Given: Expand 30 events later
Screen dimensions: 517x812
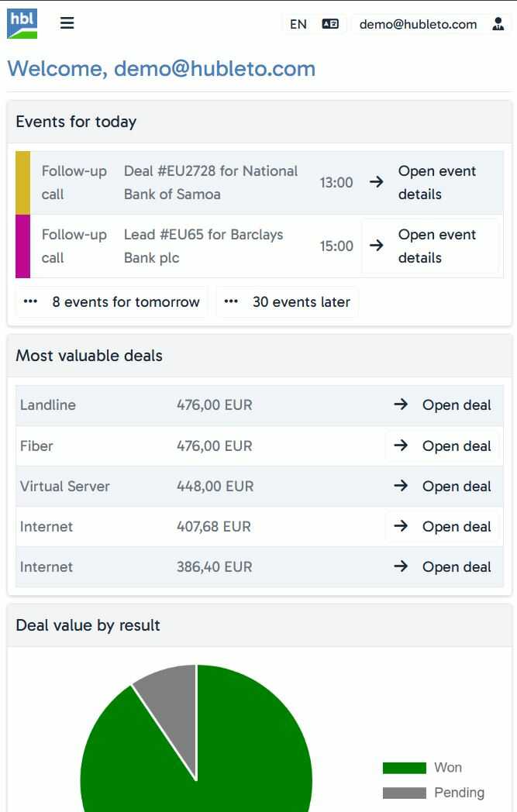Looking at the screenshot, I should click(288, 302).
